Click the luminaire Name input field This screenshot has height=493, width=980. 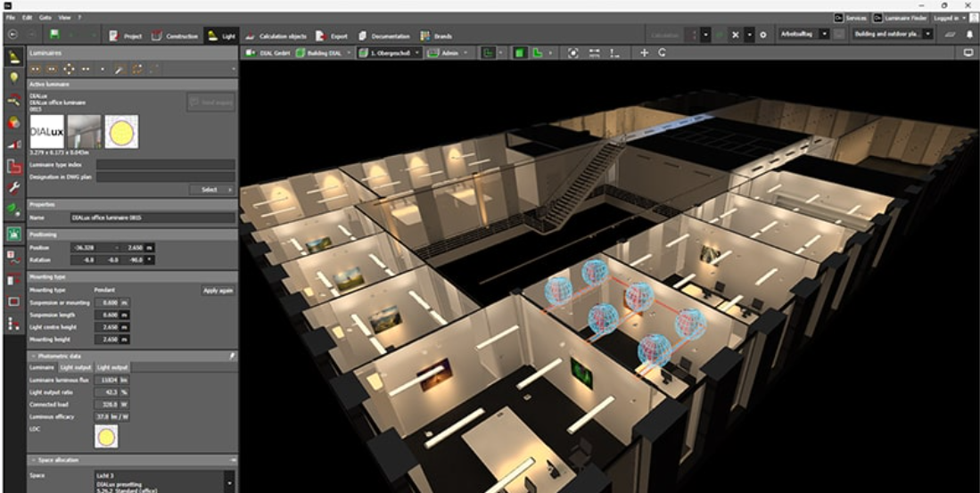(x=152, y=218)
